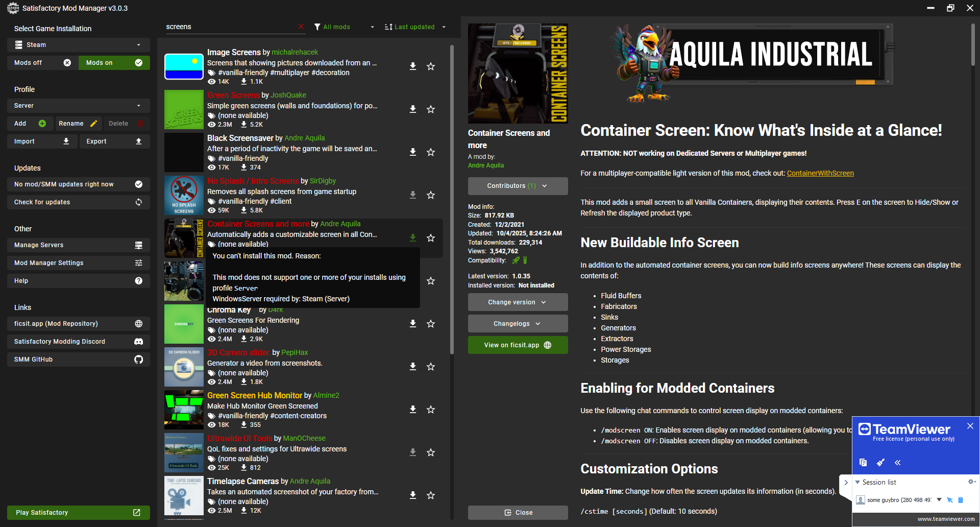Image resolution: width=980 pixels, height=527 pixels.
Task: Star the Green Screens mod
Action: point(431,109)
